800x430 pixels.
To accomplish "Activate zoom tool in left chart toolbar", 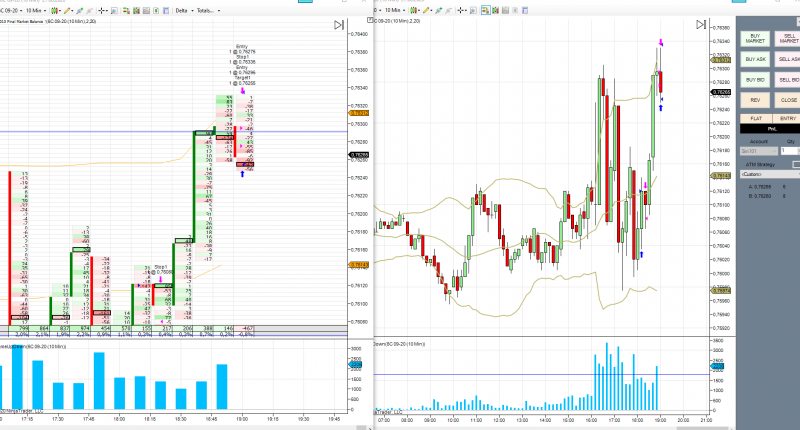I will coord(113,10).
